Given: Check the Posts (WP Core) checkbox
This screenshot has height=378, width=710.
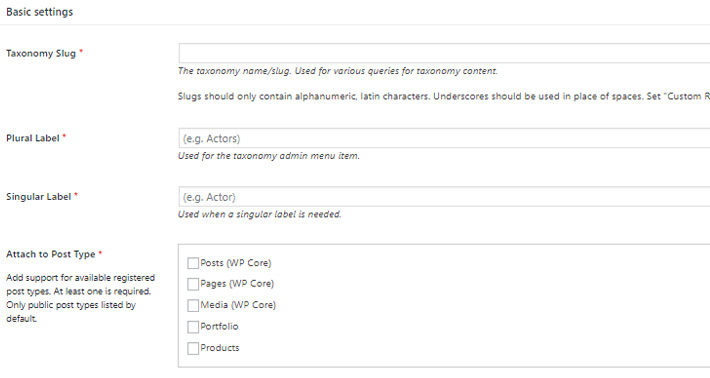Looking at the screenshot, I should coord(193,263).
